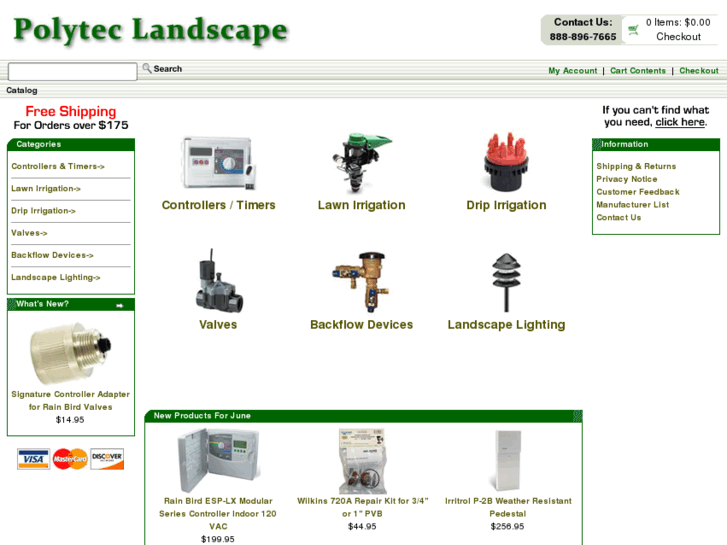
Task: Click the Polytec Landscape logo
Action: [151, 30]
